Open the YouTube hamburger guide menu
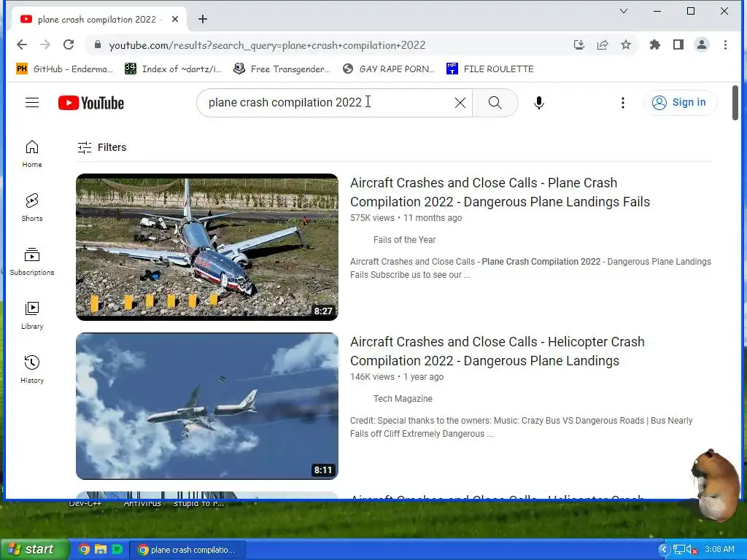The image size is (747, 560). tap(32, 102)
